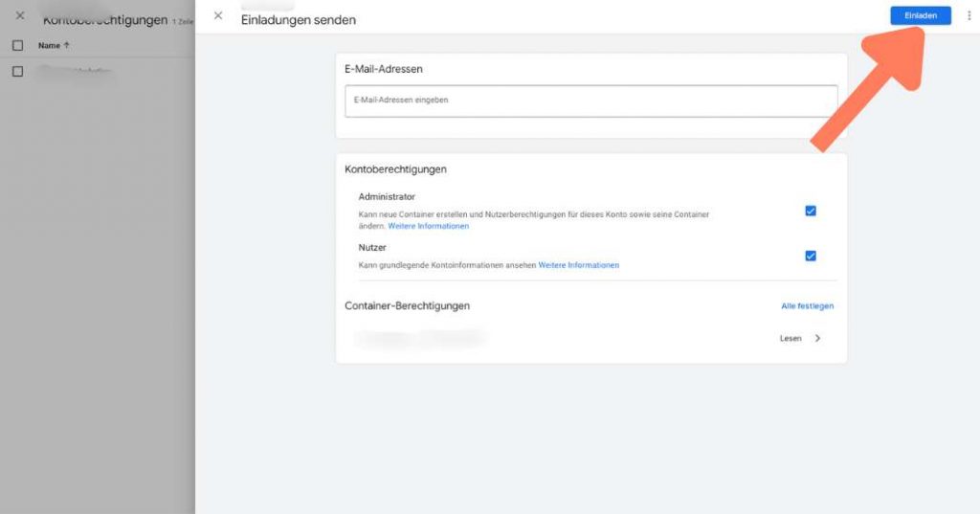This screenshot has width=980, height=514.
Task: Open Weitere Informationen link for Administrator
Action: 428,226
